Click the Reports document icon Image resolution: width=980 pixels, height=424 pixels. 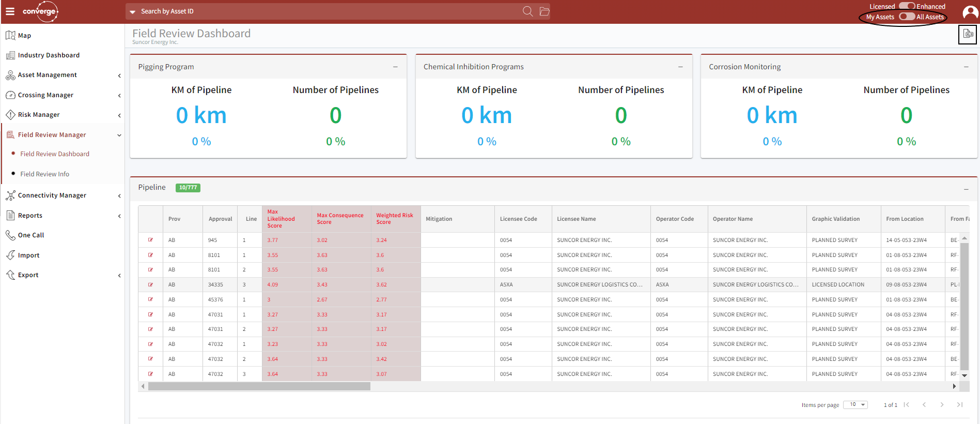(10, 216)
